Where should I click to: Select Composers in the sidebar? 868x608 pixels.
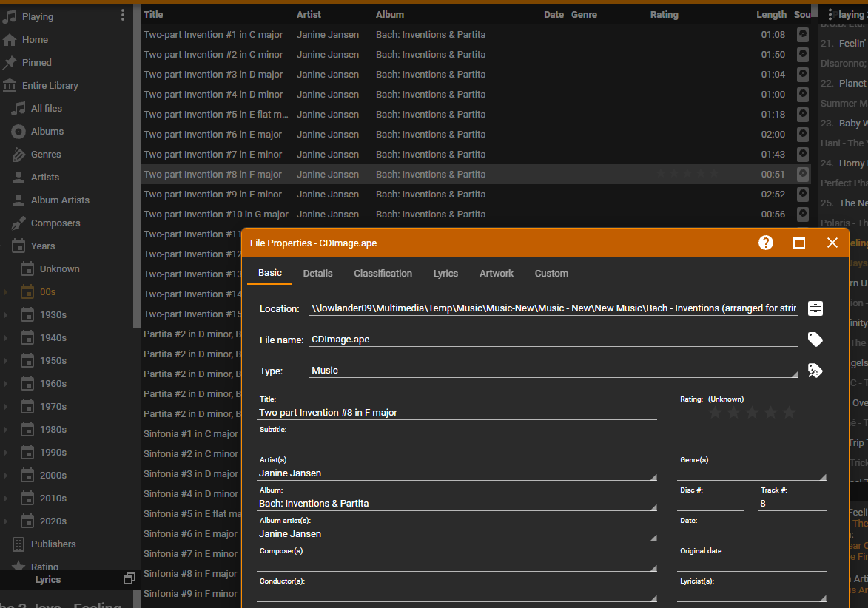(x=55, y=223)
